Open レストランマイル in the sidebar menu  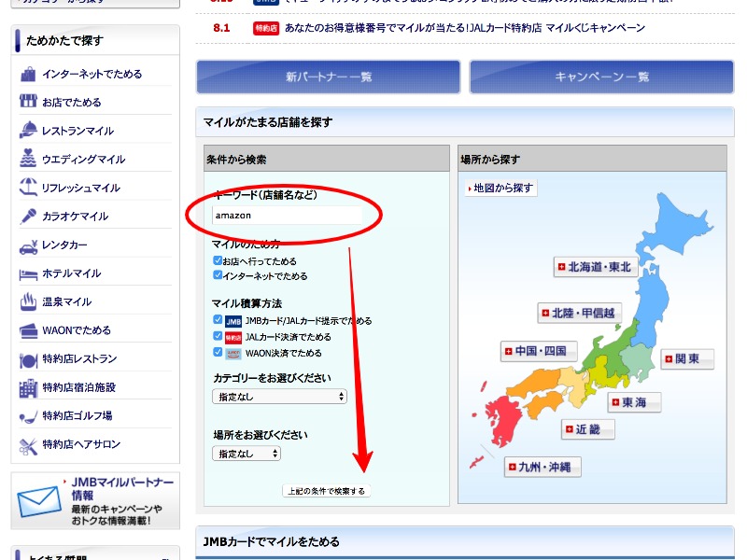[78, 131]
